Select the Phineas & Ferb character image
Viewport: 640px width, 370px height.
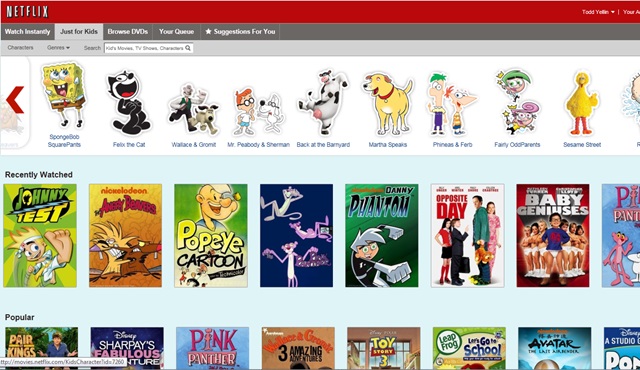pos(452,104)
